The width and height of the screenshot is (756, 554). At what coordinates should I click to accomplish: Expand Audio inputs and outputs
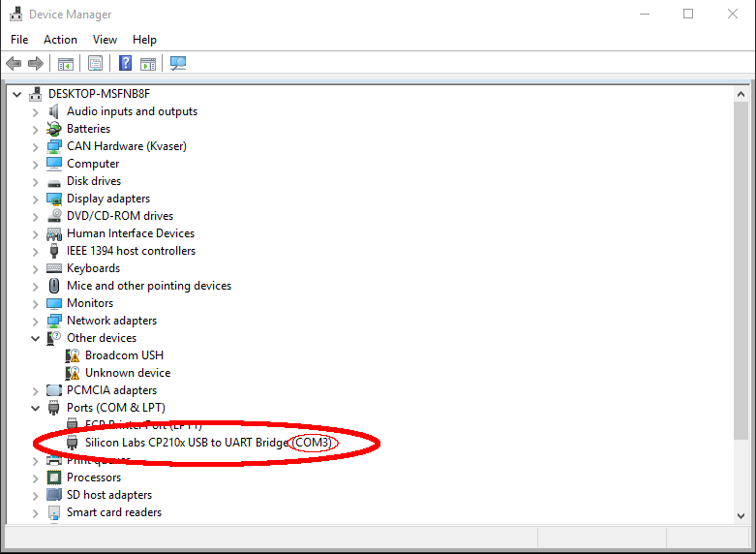point(35,112)
